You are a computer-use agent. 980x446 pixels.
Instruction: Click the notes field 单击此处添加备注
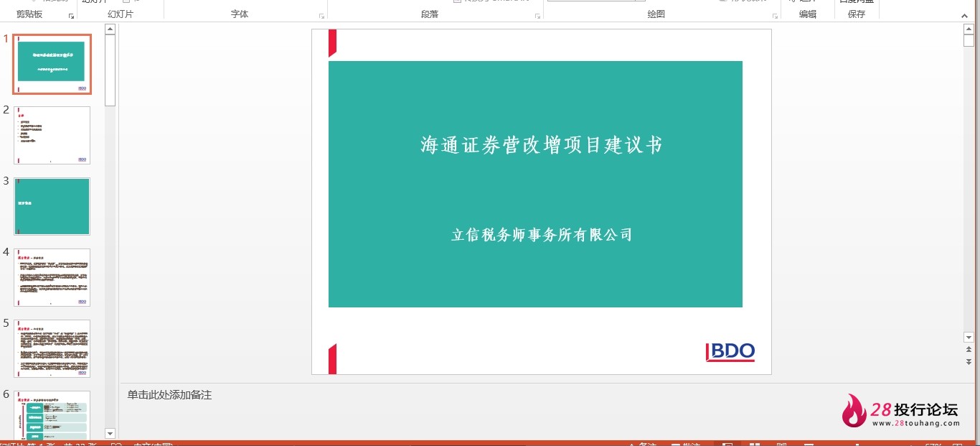point(170,395)
